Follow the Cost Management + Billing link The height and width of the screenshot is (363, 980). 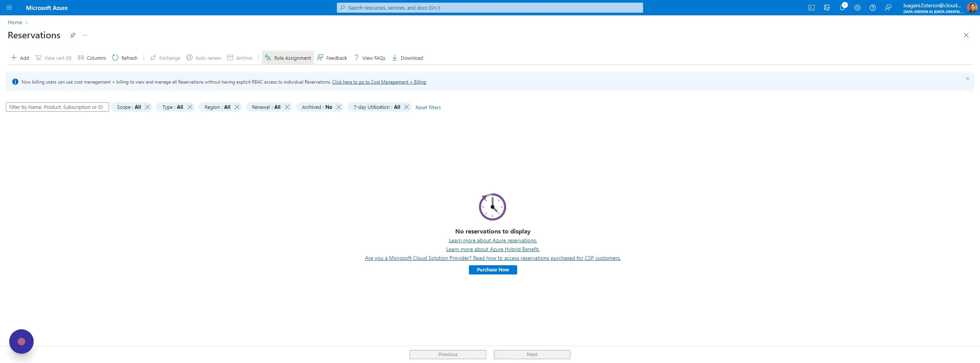tap(379, 82)
